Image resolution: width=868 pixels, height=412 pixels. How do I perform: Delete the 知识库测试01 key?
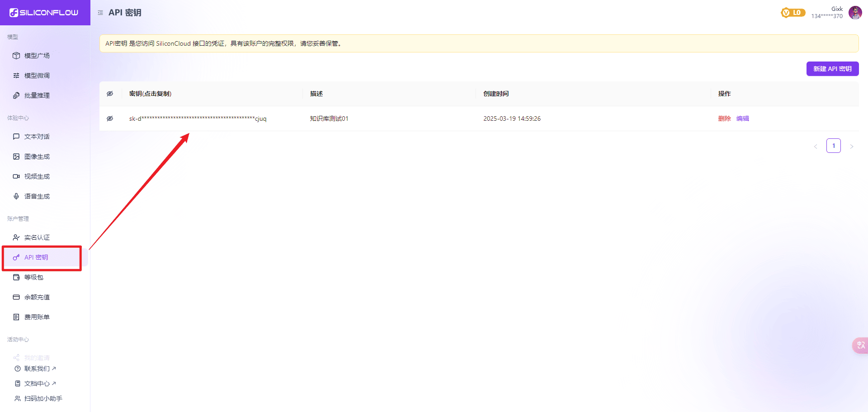pos(724,118)
